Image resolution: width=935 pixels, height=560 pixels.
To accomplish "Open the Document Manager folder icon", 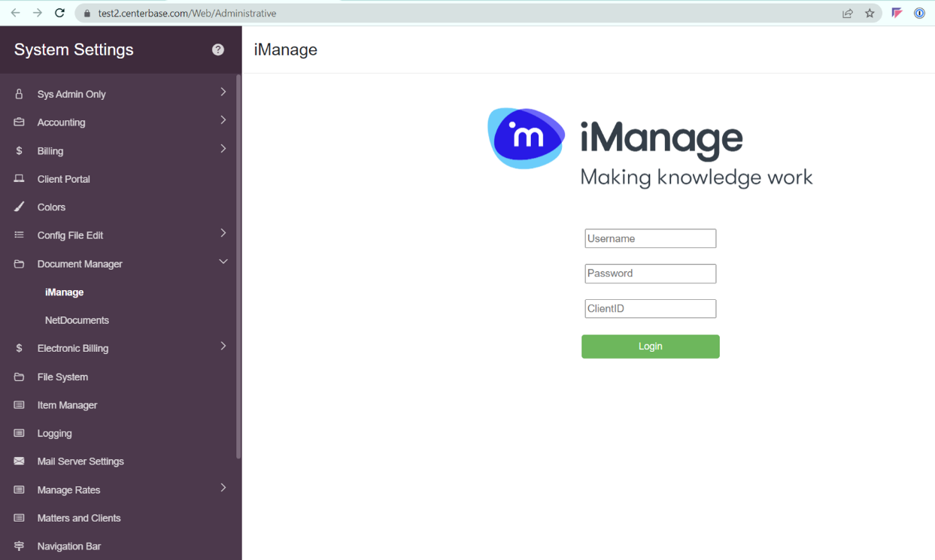I will tap(19, 264).
